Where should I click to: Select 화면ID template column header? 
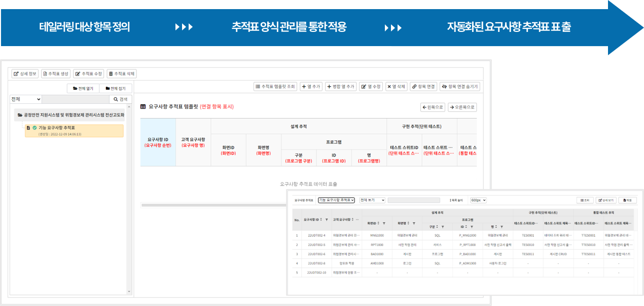tap(228, 150)
